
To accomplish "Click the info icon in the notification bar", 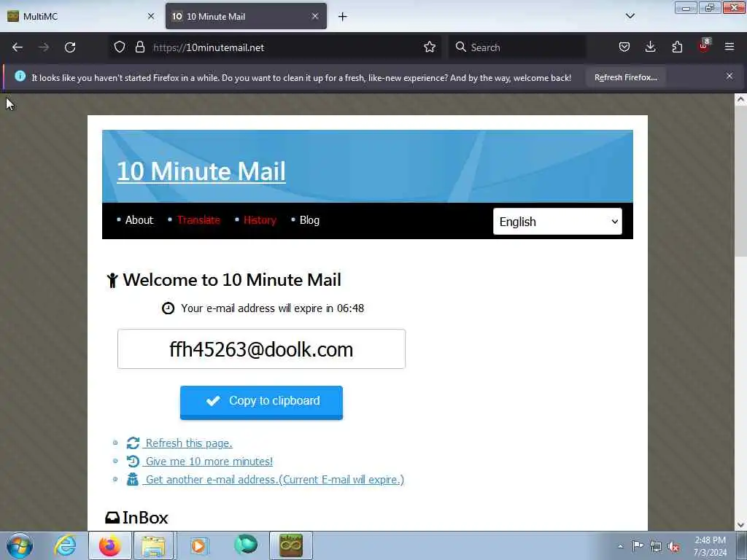I will 20,76.
